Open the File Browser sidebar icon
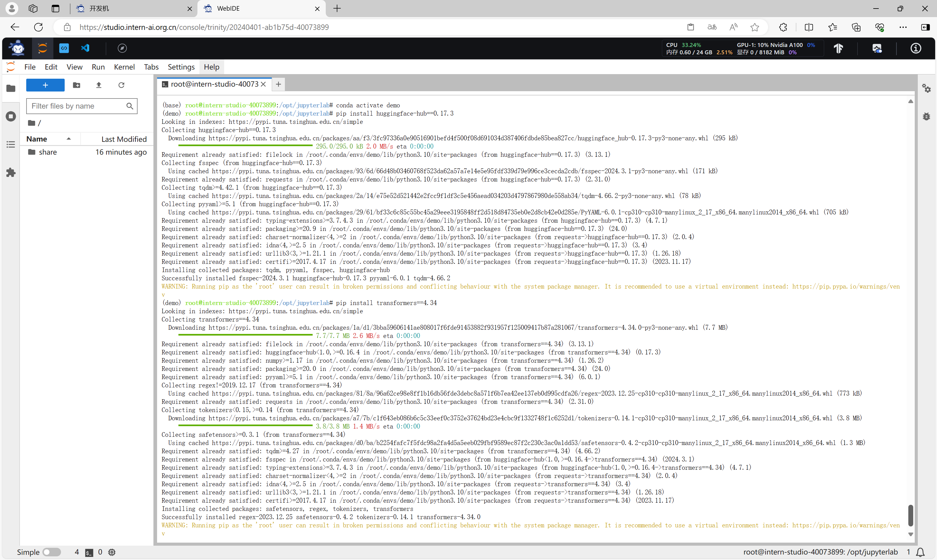Screen dimensions: 937x560 [11, 88]
